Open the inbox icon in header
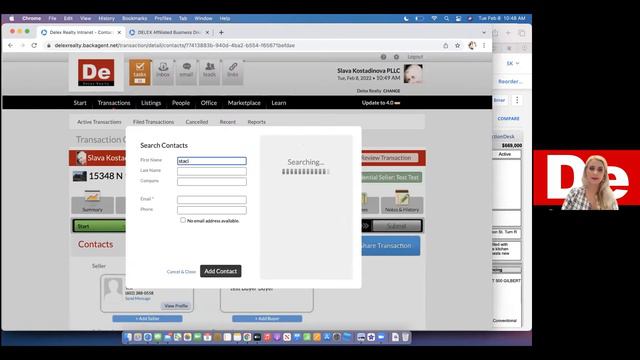This screenshot has width=640, height=360. pos(163,72)
